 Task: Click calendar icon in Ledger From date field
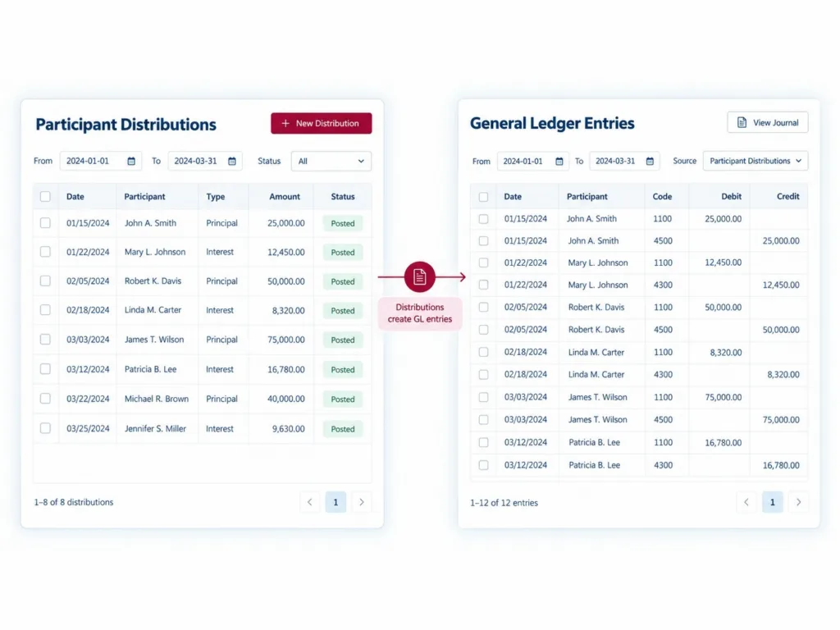(559, 162)
